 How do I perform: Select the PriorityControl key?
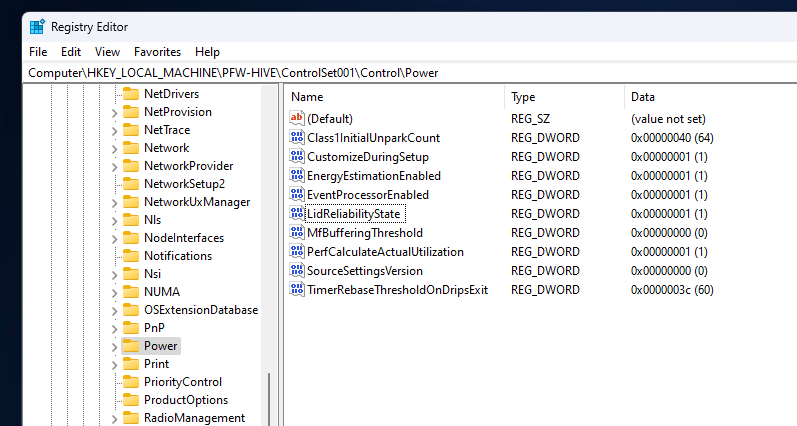pos(183,382)
